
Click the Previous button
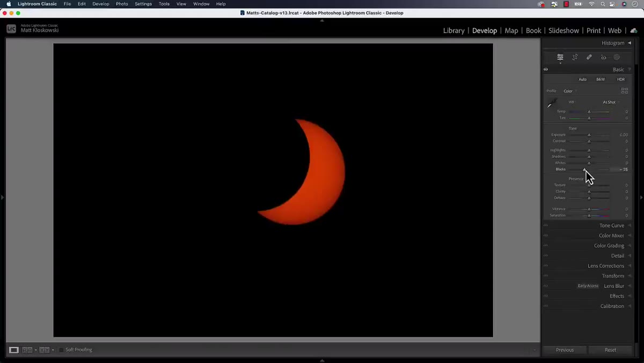click(565, 350)
